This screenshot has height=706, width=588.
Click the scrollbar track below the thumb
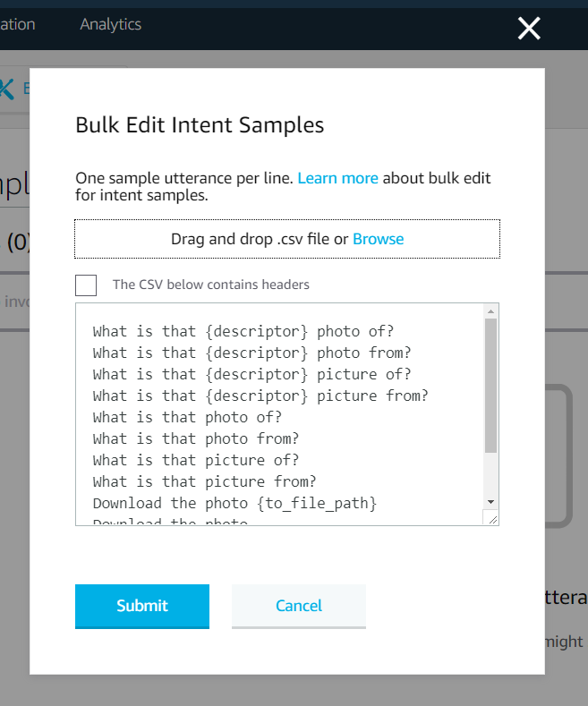[x=490, y=473]
